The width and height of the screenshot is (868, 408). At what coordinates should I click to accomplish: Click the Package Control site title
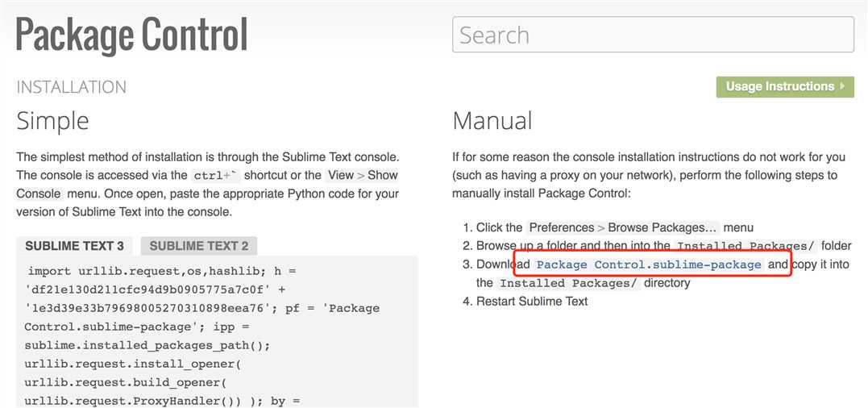click(131, 35)
